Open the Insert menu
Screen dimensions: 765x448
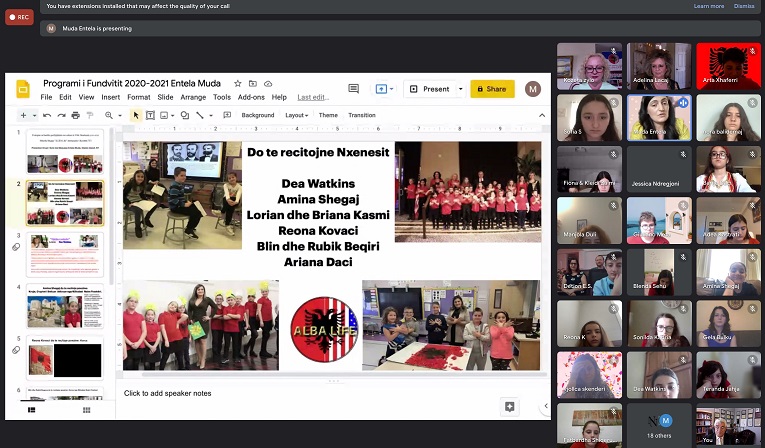[x=110, y=97]
